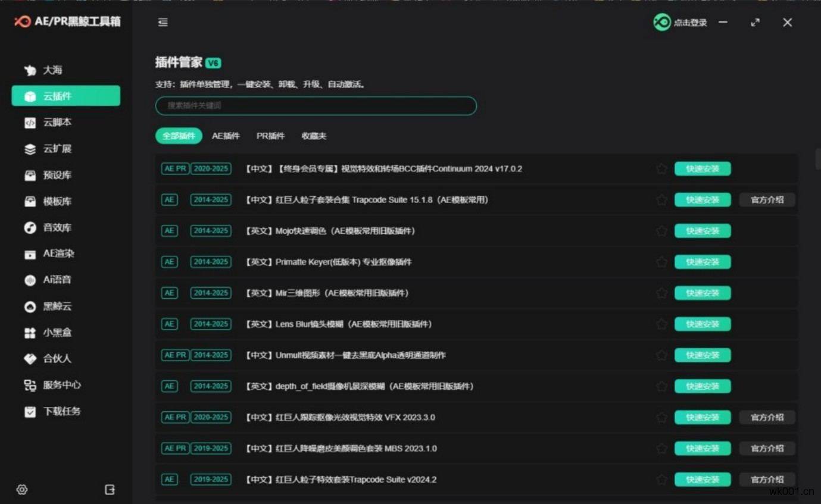Toggle favorite star for Mojo快速调色
The image size is (821, 504).
point(661,231)
